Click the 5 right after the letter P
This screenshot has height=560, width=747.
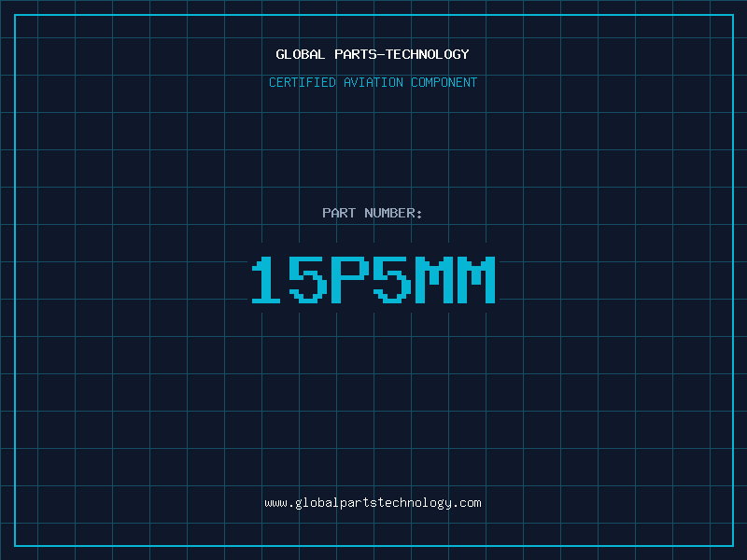click(x=392, y=279)
